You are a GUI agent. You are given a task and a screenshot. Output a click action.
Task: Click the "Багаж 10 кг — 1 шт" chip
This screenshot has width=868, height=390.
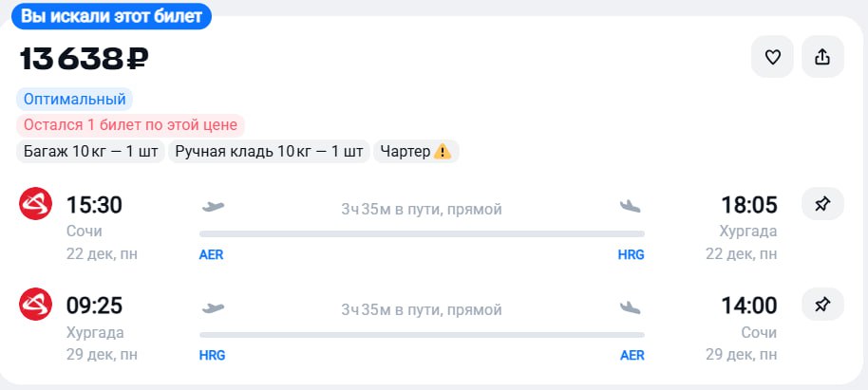pyautogui.click(x=90, y=152)
